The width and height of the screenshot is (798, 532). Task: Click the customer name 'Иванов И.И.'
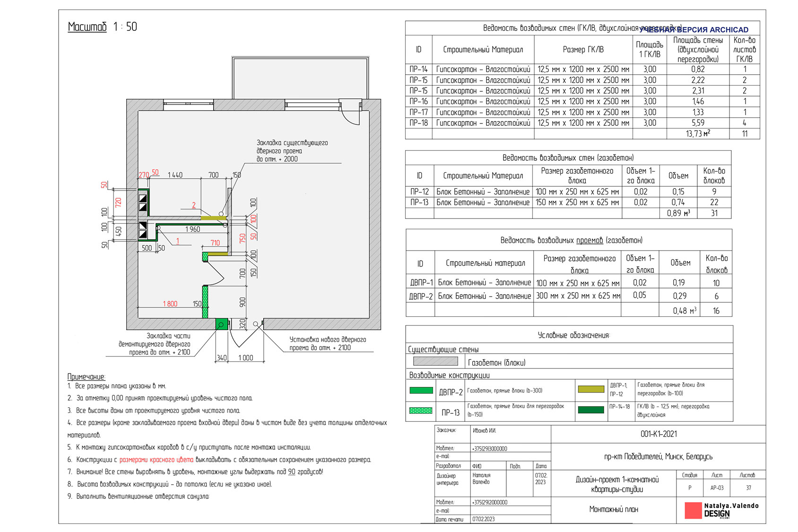(485, 431)
